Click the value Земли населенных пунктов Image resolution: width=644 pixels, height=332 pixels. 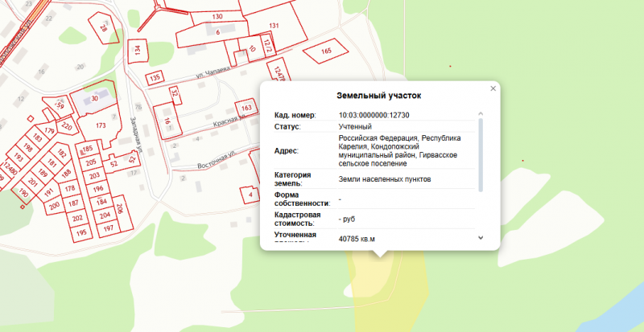click(x=385, y=179)
